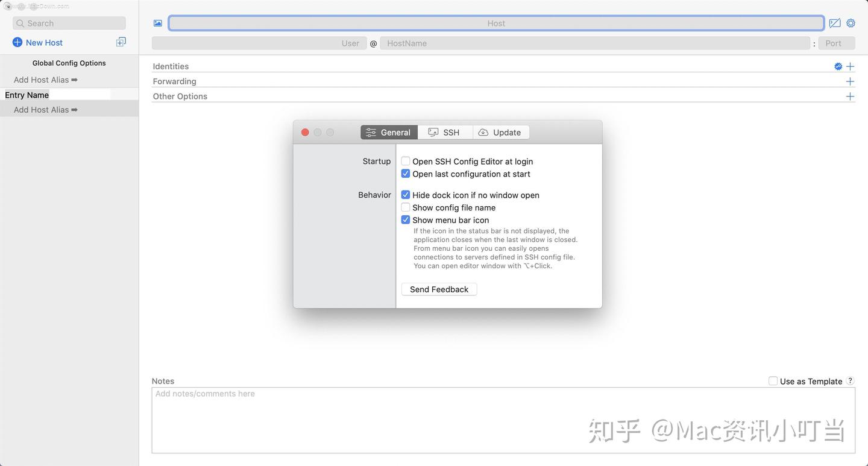868x466 pixels.
Task: Check the Use as Template box
Action: [x=773, y=381]
